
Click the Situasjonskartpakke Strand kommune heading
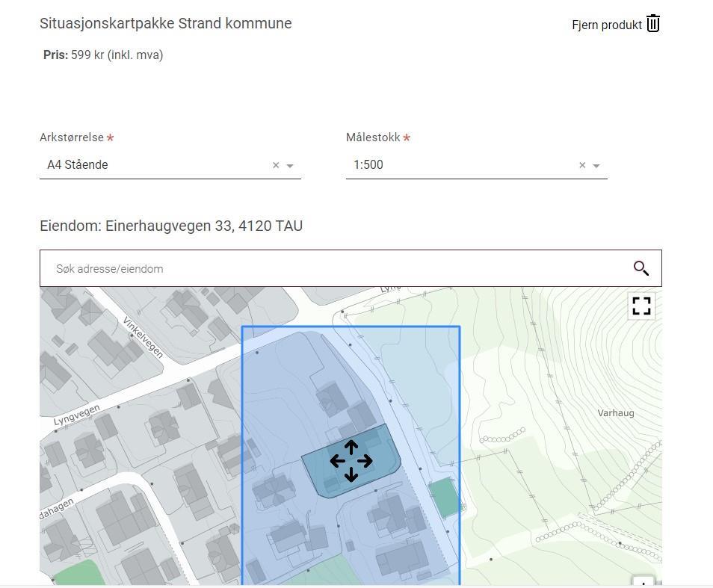pos(166,23)
